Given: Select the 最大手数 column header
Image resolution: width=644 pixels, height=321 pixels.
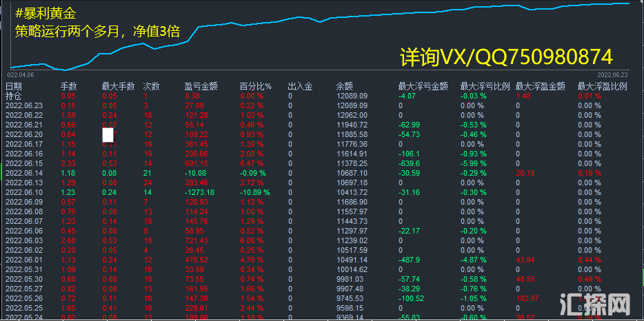Looking at the screenshot, I should 118,86.
